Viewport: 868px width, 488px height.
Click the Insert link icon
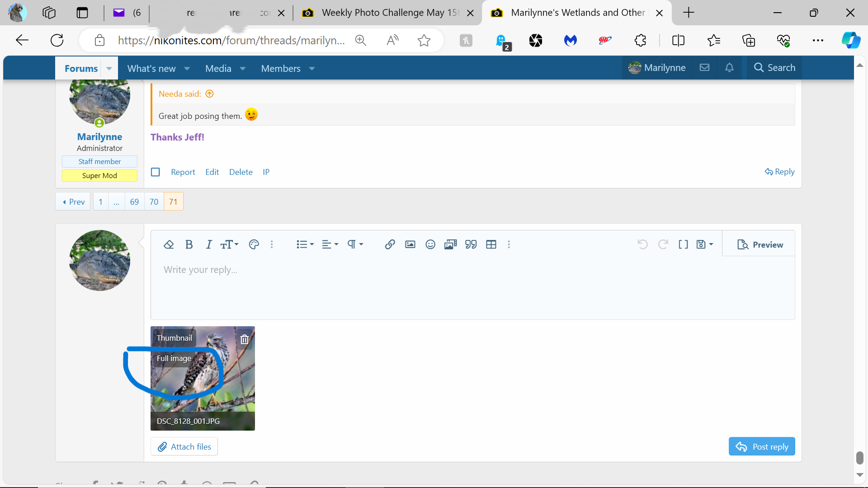click(x=390, y=244)
